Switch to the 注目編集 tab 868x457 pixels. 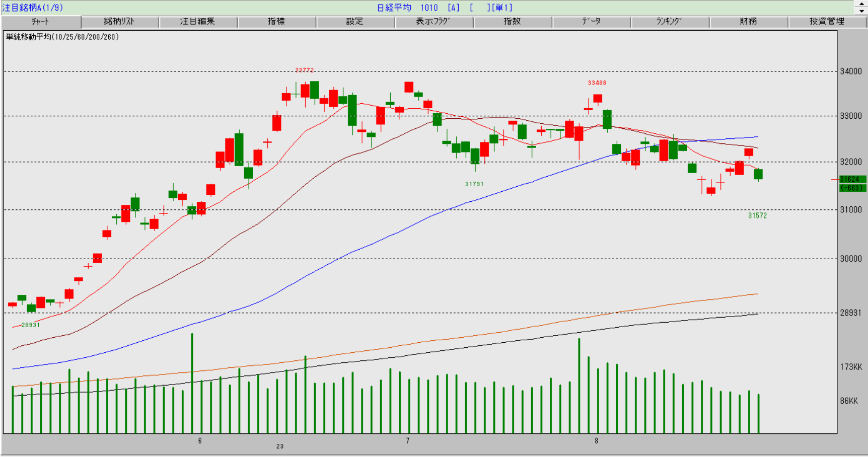198,22
